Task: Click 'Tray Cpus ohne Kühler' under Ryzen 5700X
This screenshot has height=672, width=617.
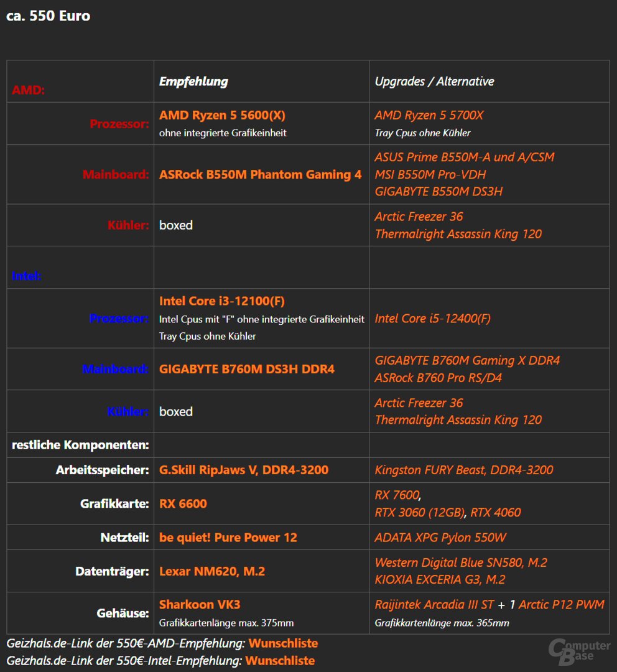Action: pyautogui.click(x=422, y=133)
